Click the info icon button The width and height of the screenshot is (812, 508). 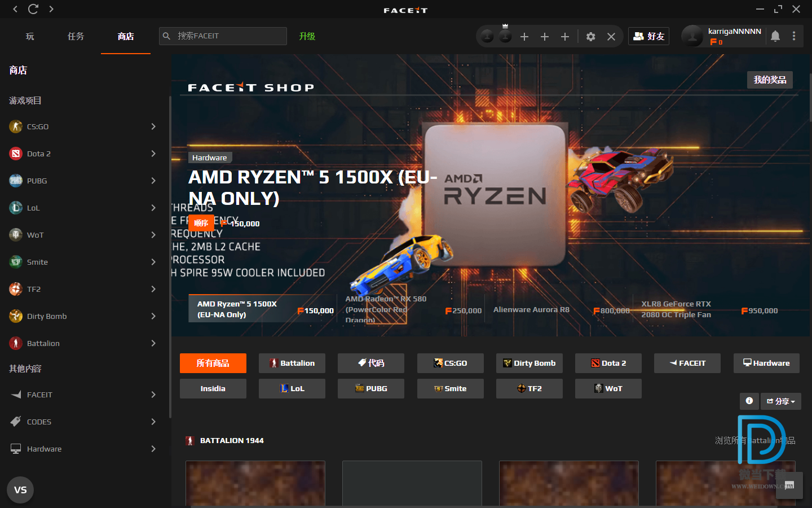[749, 401]
